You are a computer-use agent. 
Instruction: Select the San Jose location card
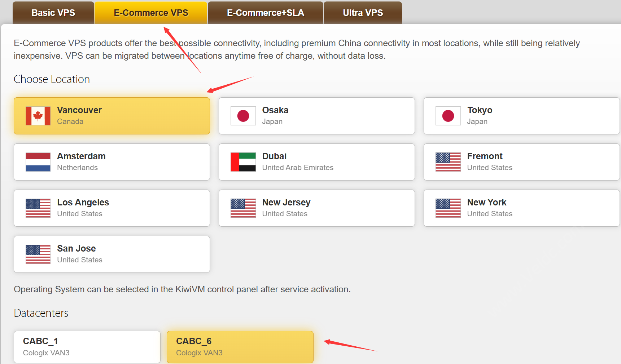(x=112, y=254)
